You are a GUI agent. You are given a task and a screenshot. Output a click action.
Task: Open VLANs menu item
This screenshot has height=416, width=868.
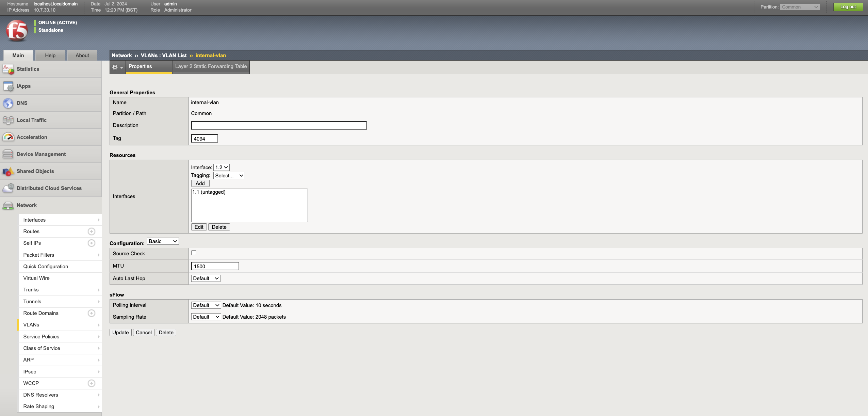point(60,325)
